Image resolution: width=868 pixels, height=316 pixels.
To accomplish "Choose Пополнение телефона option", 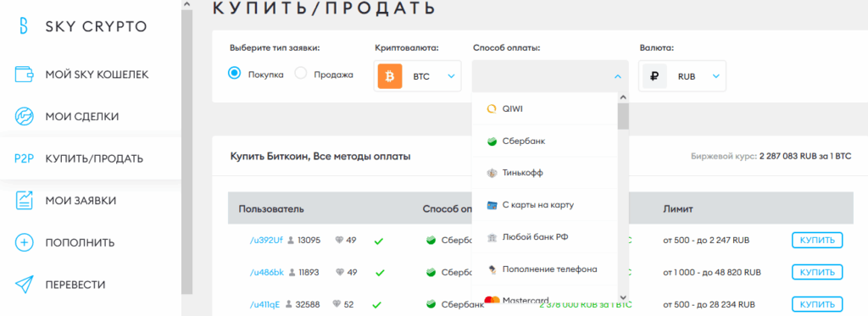I will pyautogui.click(x=545, y=269).
